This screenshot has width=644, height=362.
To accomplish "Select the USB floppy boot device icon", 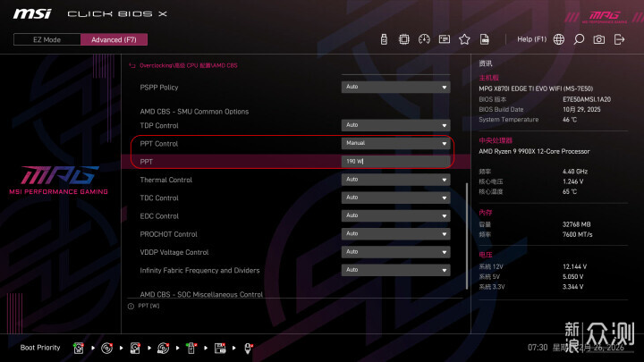I will (x=220, y=348).
